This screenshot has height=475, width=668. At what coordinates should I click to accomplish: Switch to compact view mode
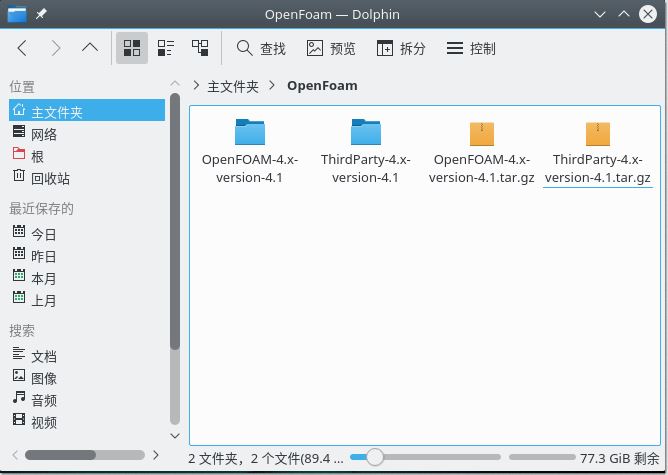(166, 48)
